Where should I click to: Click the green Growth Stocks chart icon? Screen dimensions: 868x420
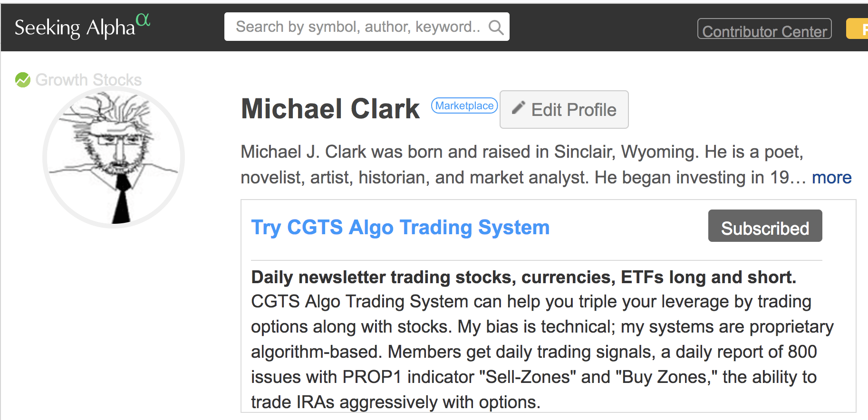point(22,80)
